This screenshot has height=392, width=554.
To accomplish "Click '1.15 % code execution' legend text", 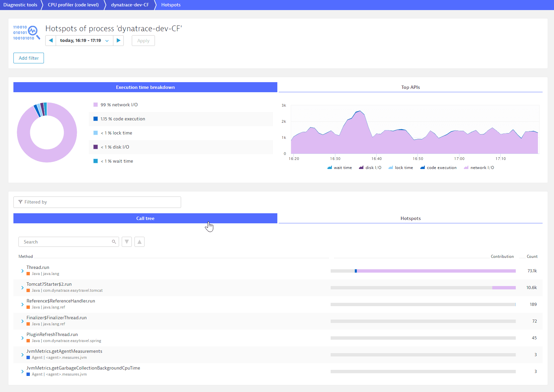I will (123, 119).
